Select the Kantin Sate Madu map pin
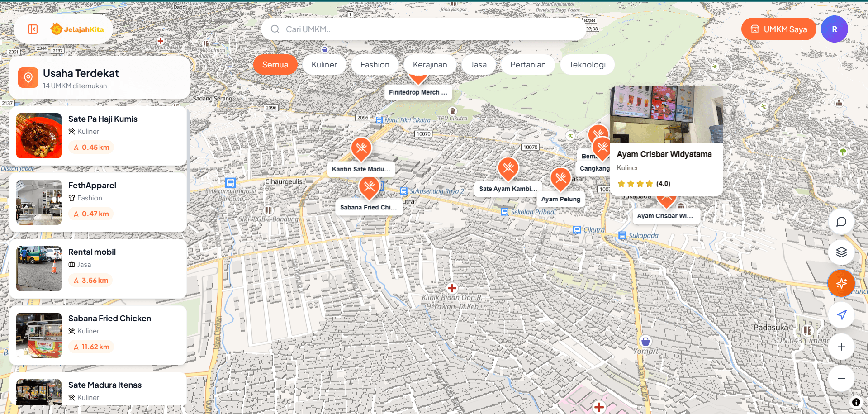Viewport: 868px width, 414px height. coord(361,149)
